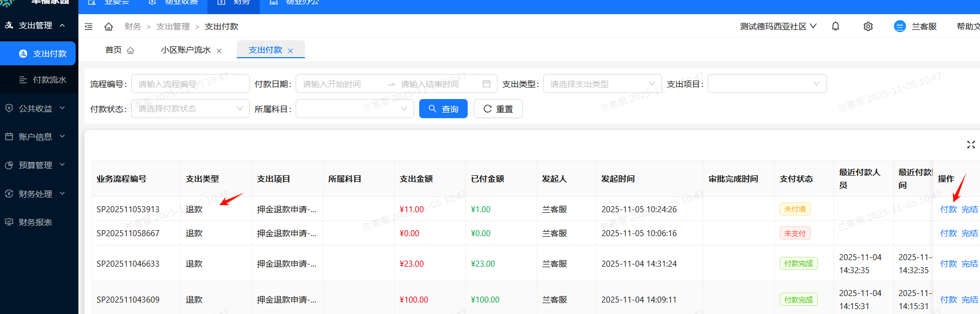The height and width of the screenshot is (314, 980).
Task: Close the 小区账户流水 tab
Action: coord(219,51)
